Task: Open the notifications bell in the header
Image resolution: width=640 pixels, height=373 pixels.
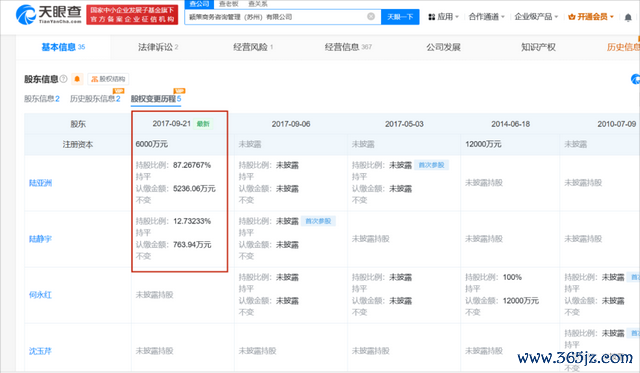Action: tap(628, 17)
